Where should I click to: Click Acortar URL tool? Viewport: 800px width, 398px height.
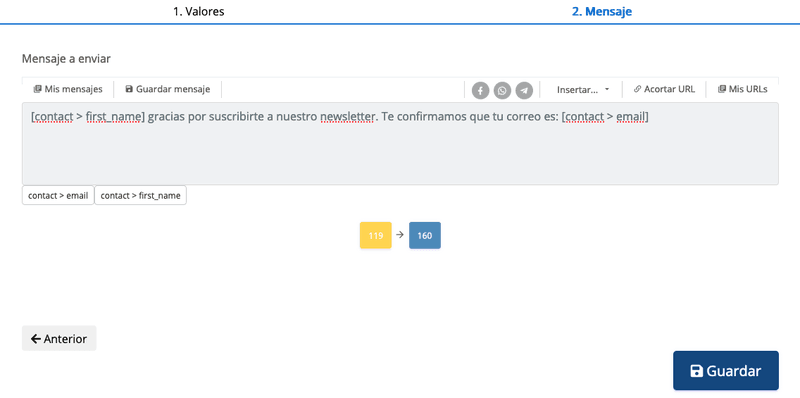point(664,89)
